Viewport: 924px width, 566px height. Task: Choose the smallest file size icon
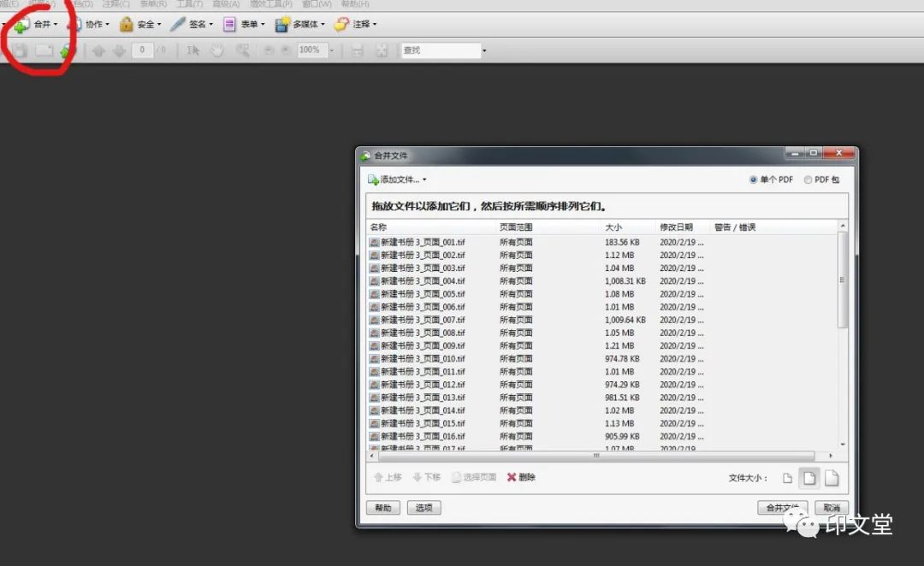pos(788,478)
